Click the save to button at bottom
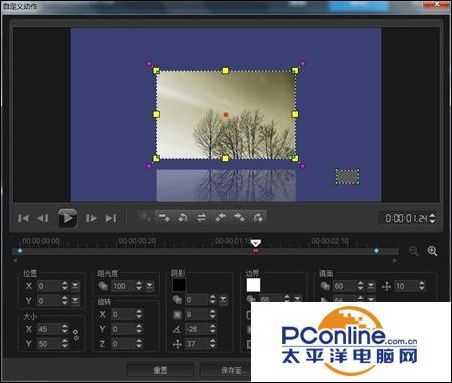452x383 pixels. (227, 370)
